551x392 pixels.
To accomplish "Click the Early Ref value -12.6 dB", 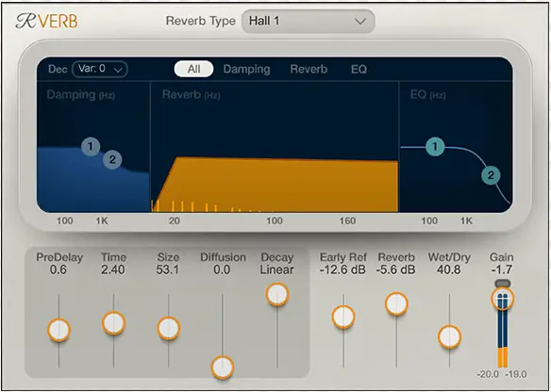I will tap(342, 269).
